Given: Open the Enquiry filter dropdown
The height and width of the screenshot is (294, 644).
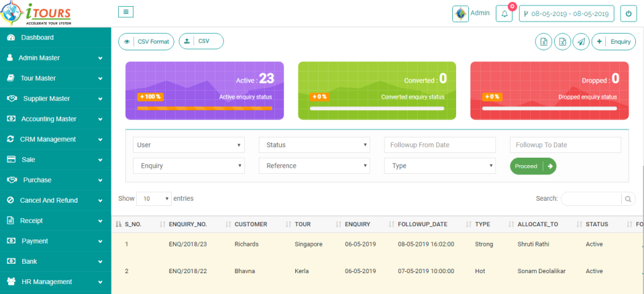Looking at the screenshot, I should click(x=189, y=166).
